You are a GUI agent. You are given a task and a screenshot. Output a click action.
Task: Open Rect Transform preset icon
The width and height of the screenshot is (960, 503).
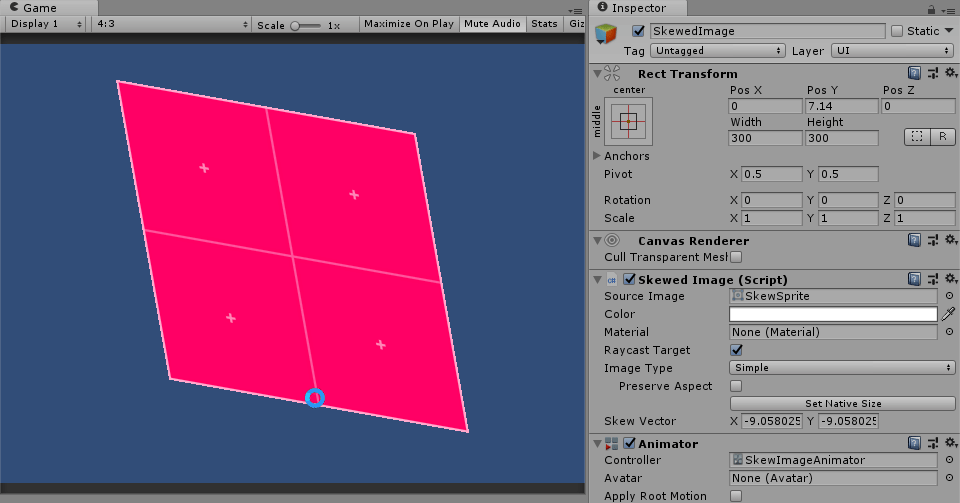(x=932, y=73)
